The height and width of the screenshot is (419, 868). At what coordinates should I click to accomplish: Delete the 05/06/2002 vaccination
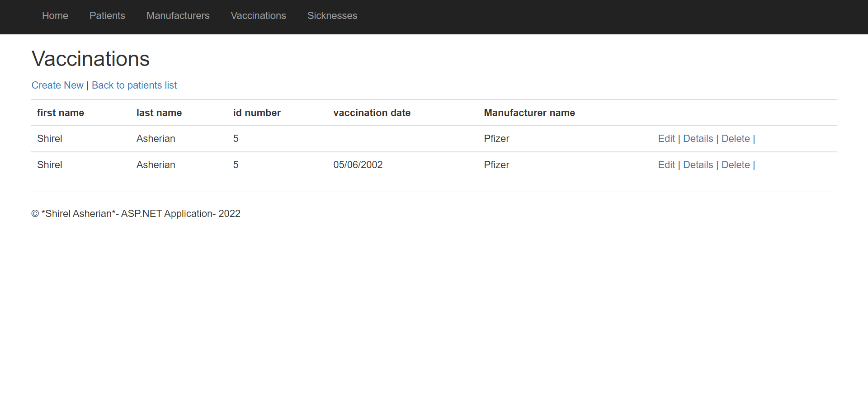(x=736, y=165)
